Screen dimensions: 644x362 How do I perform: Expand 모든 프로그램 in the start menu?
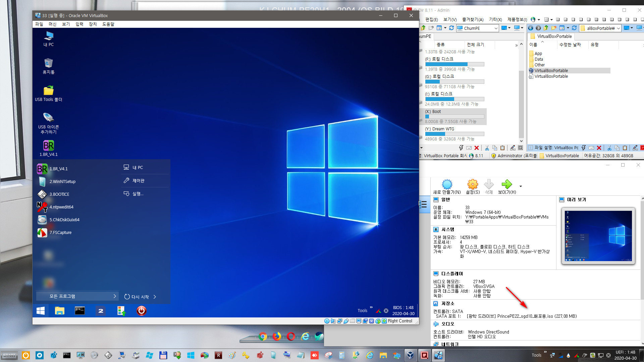tap(77, 296)
